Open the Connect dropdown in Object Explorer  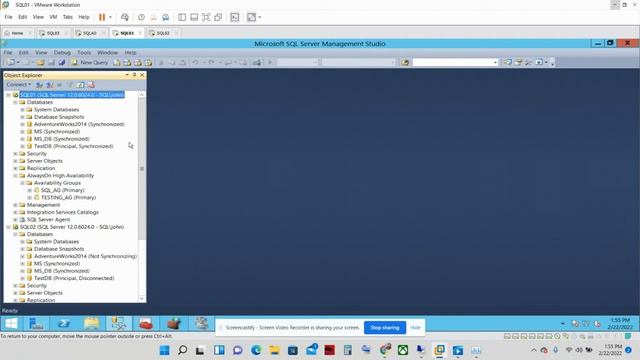pos(19,85)
